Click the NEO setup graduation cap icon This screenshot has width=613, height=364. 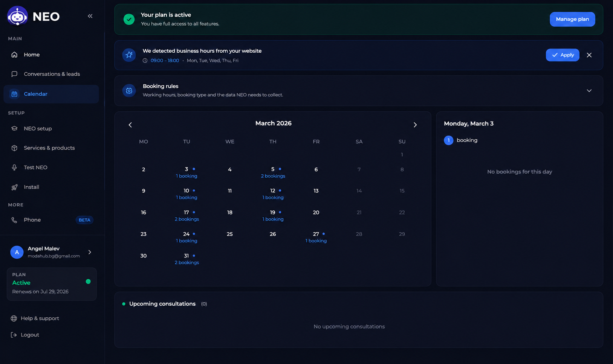[x=14, y=128]
